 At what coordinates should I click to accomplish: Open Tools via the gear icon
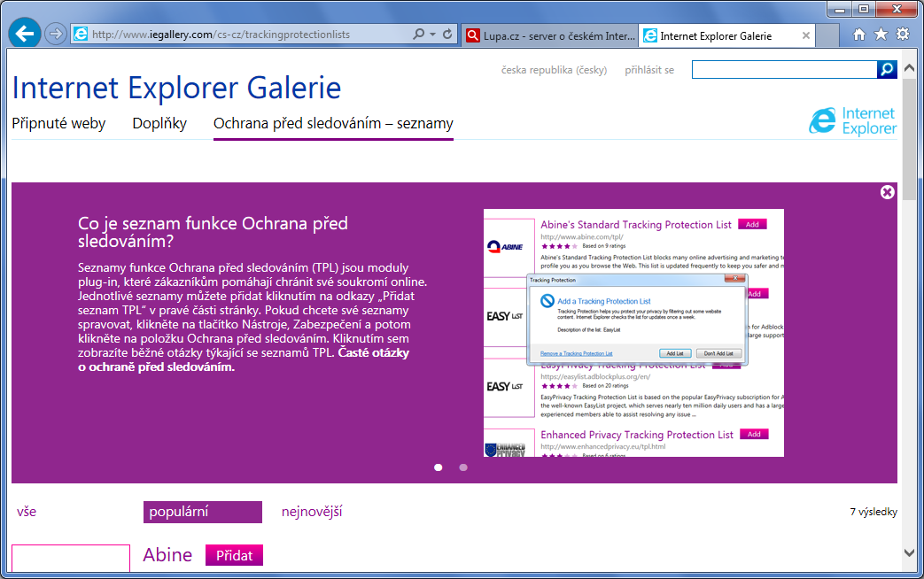(x=903, y=35)
